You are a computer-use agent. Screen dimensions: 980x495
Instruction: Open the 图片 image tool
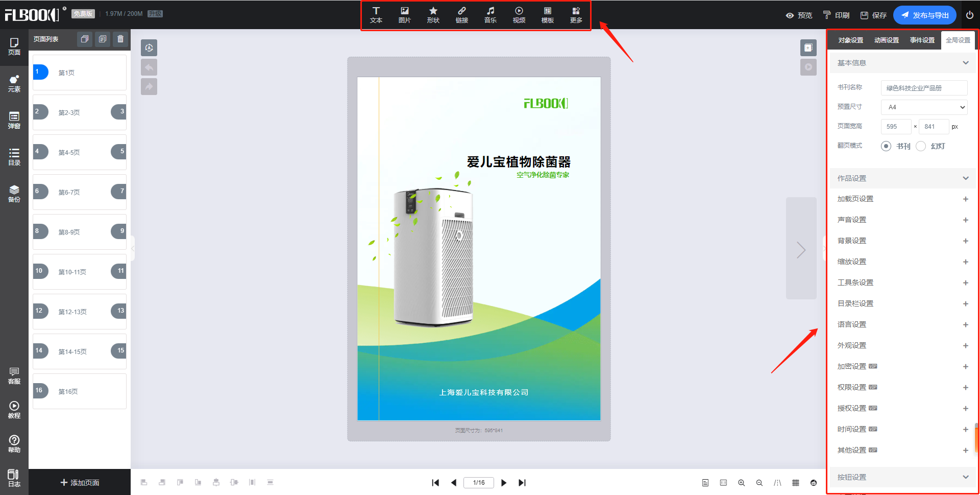click(405, 15)
